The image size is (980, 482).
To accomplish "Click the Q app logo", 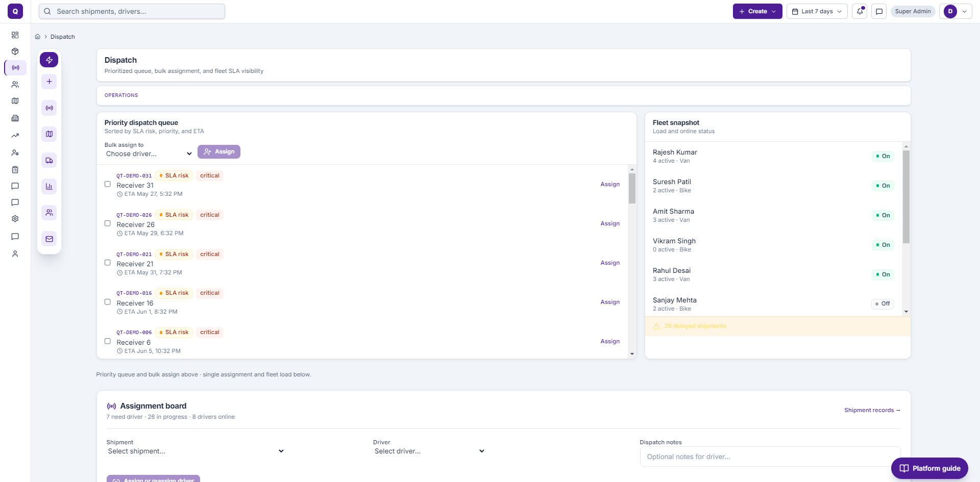I will (x=15, y=11).
